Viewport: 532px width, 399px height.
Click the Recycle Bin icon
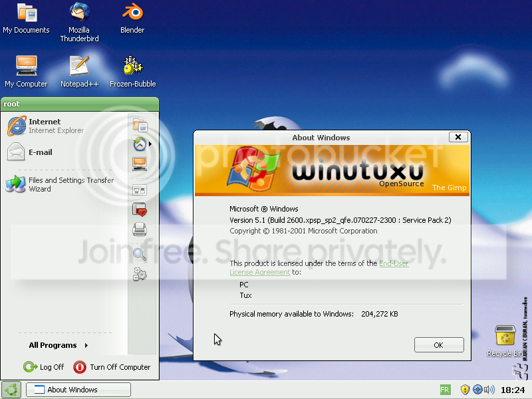coord(505,340)
